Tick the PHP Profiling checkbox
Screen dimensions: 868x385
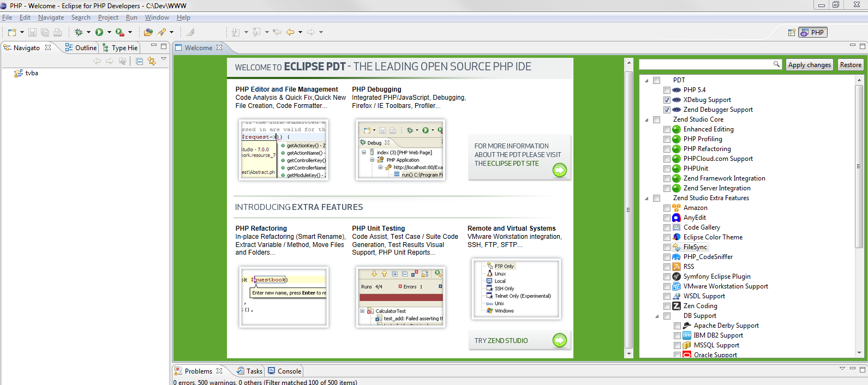[x=667, y=139]
